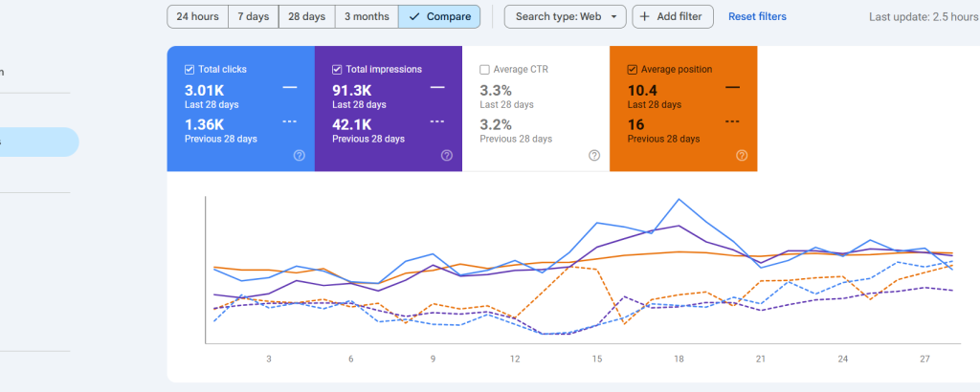This screenshot has width=980, height=392.
Task: Click solid line legend in Total clicks card
Action: (x=290, y=87)
